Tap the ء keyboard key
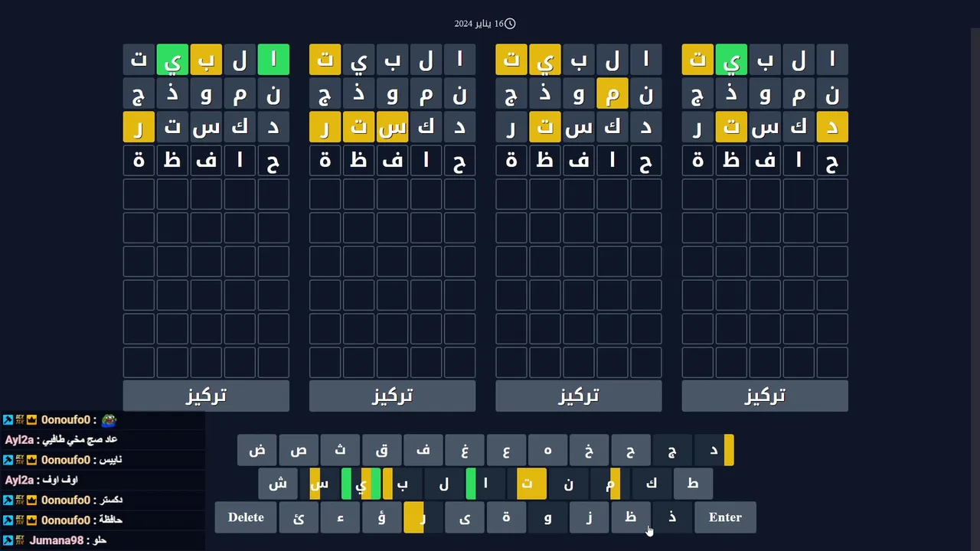The width and height of the screenshot is (980, 551). click(340, 517)
